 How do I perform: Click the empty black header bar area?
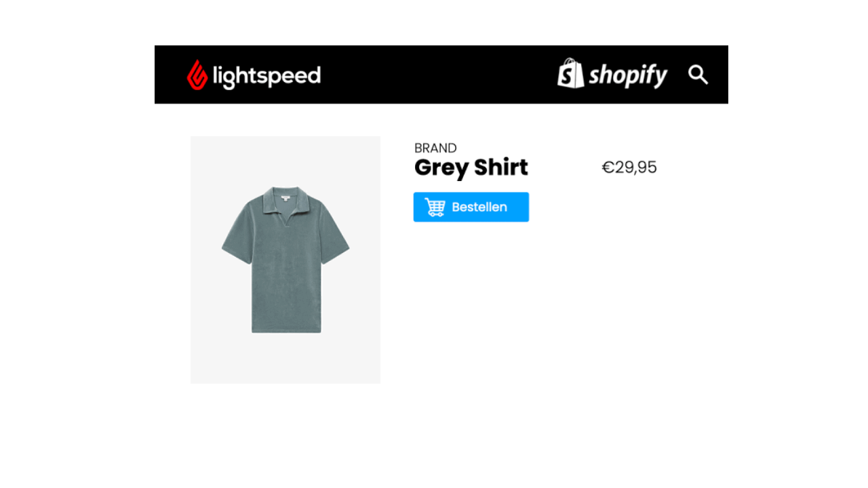(441, 75)
